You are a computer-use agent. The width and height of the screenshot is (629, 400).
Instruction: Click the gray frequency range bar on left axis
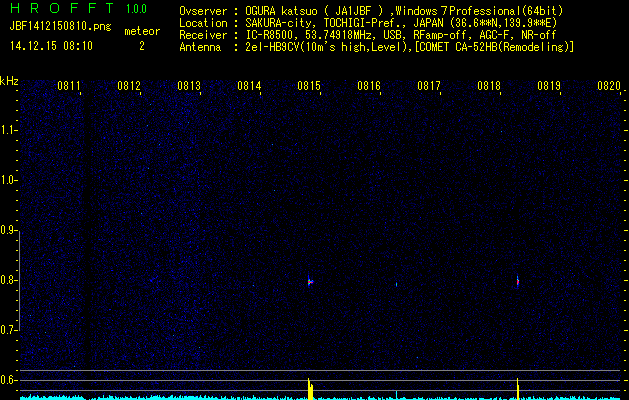(19, 281)
